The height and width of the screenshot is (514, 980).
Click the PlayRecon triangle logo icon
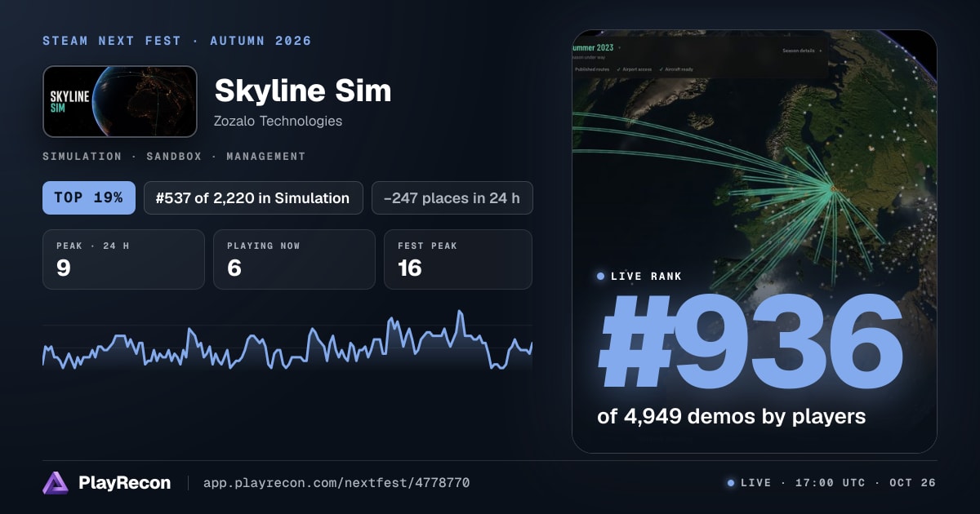pyautogui.click(x=55, y=483)
